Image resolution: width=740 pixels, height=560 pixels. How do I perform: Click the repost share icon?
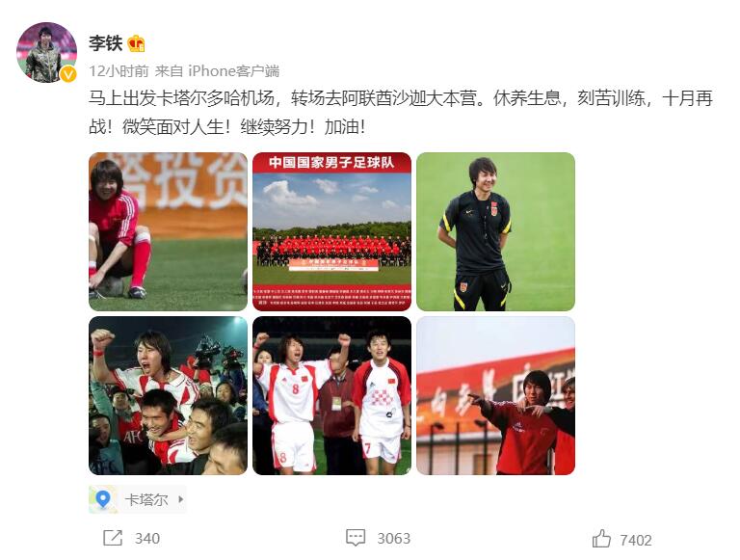[x=113, y=538]
